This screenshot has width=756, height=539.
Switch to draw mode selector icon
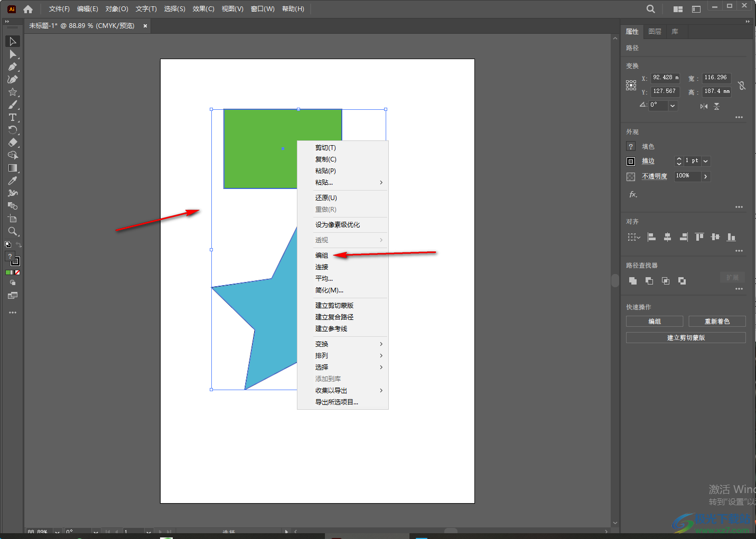13,282
